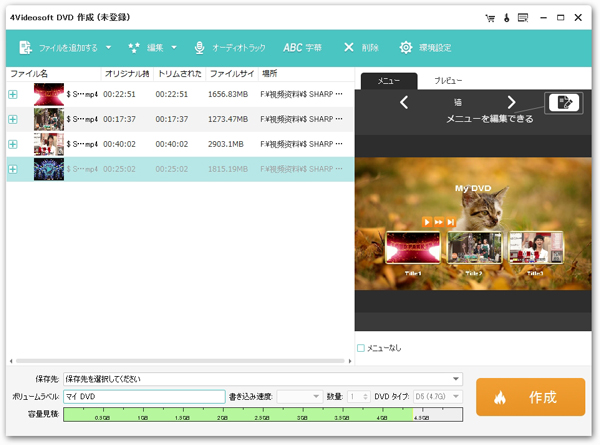600x445 pixels.
Task: Select the red stage video thumbnail in list
Action: [49, 94]
